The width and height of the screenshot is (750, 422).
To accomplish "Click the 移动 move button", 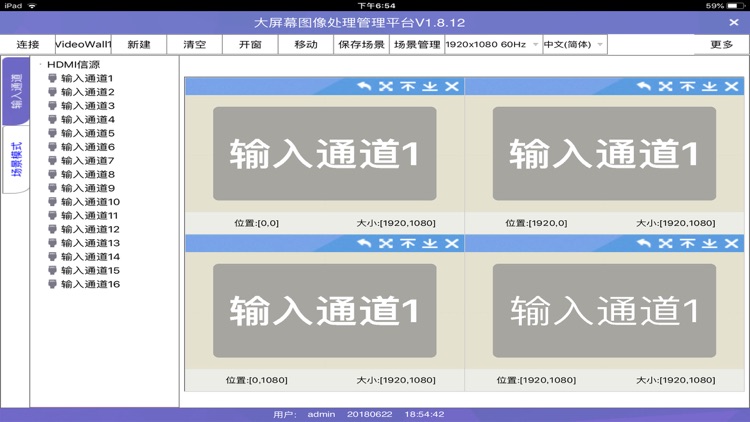I will (306, 44).
